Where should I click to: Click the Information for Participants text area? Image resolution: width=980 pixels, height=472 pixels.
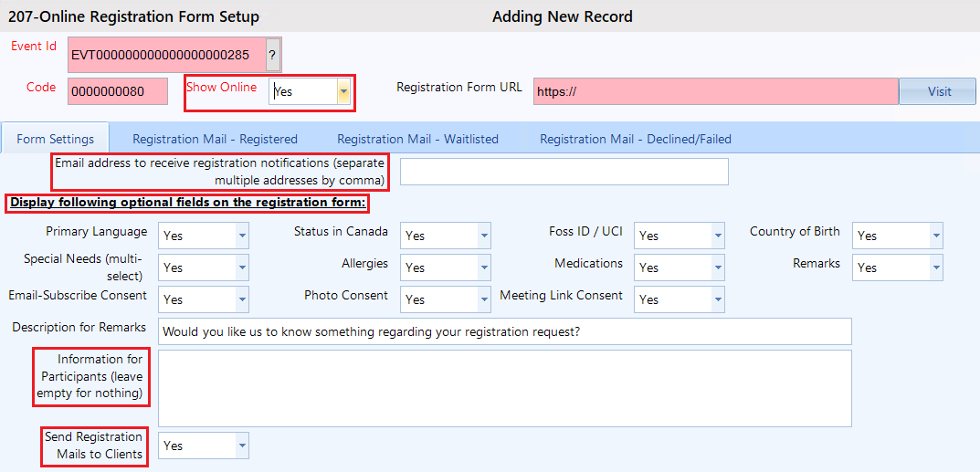[x=504, y=388]
